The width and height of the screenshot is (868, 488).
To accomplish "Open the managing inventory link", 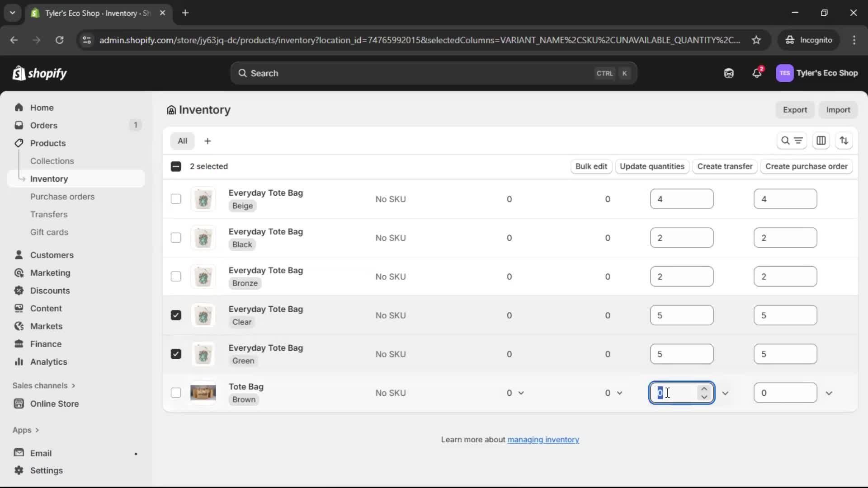I will tap(543, 440).
